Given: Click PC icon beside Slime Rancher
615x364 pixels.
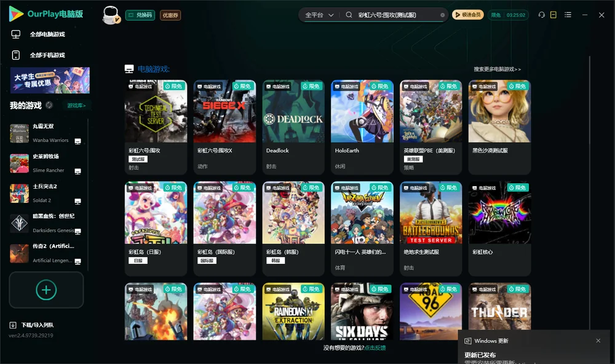Looking at the screenshot, I should 77,172.
